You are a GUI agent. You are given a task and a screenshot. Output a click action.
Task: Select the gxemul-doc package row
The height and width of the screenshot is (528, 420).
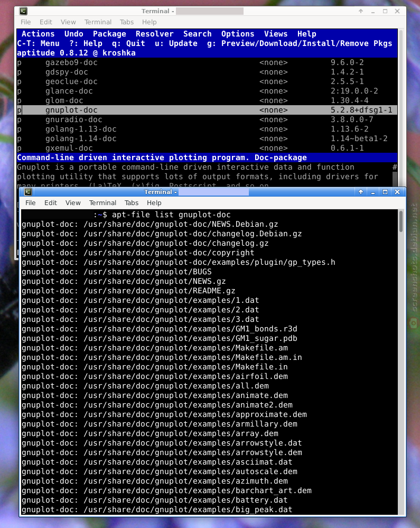207,148
